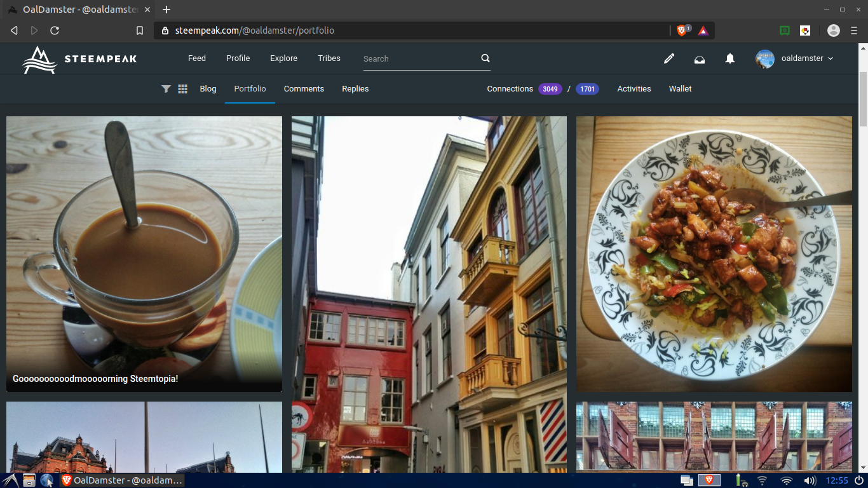Open the system start menu

[10, 480]
